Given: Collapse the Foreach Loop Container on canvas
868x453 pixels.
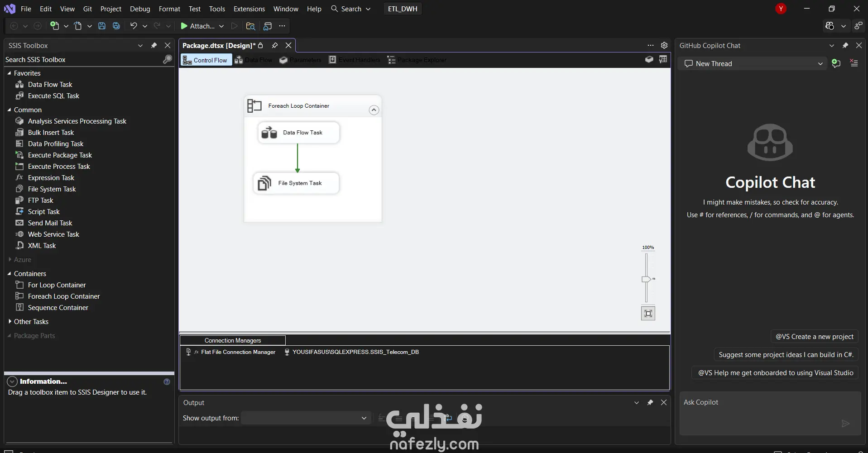Looking at the screenshot, I should click(374, 110).
